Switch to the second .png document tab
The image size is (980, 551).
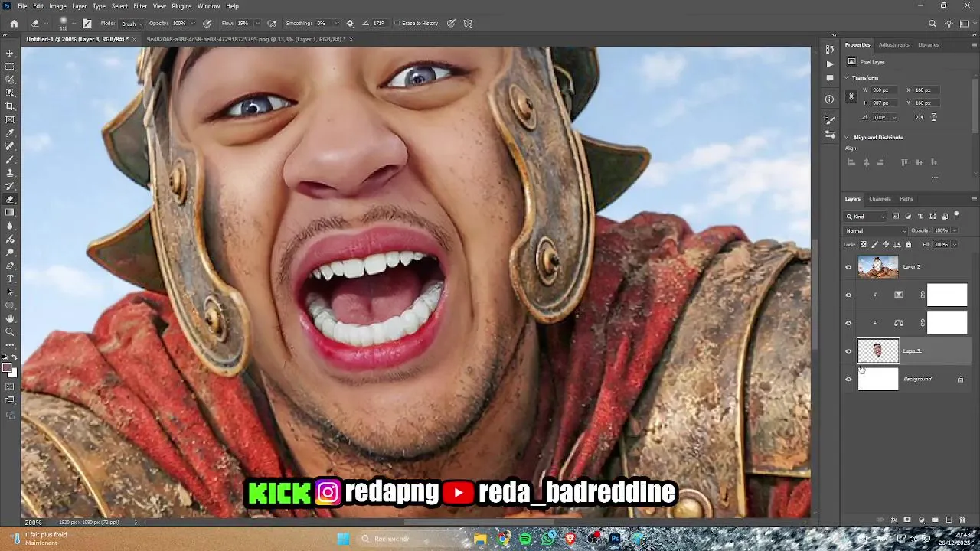(245, 39)
